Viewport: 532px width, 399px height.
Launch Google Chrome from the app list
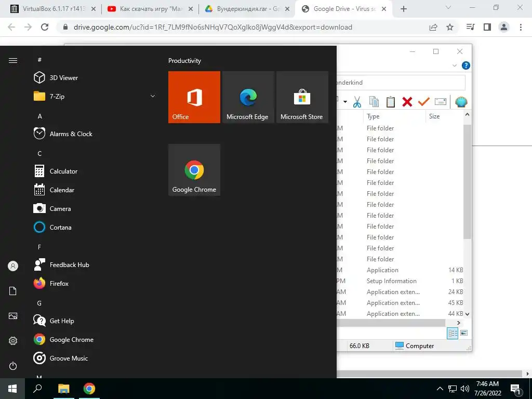point(63,340)
